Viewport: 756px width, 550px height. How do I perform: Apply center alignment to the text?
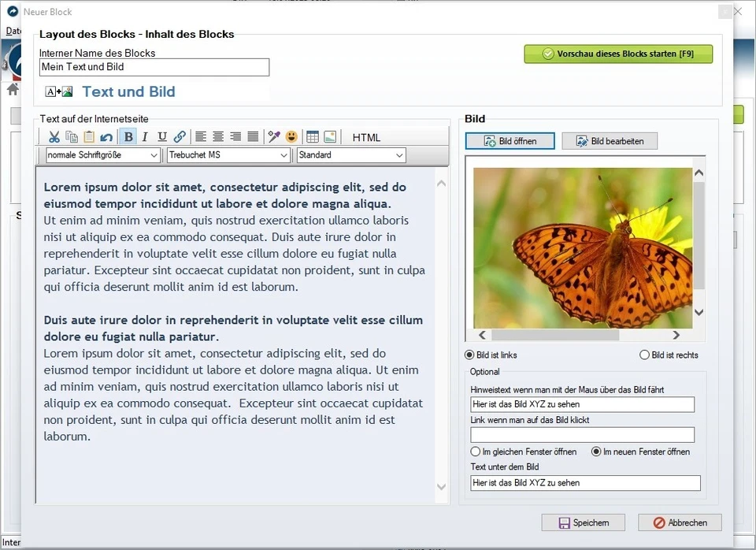tap(218, 136)
